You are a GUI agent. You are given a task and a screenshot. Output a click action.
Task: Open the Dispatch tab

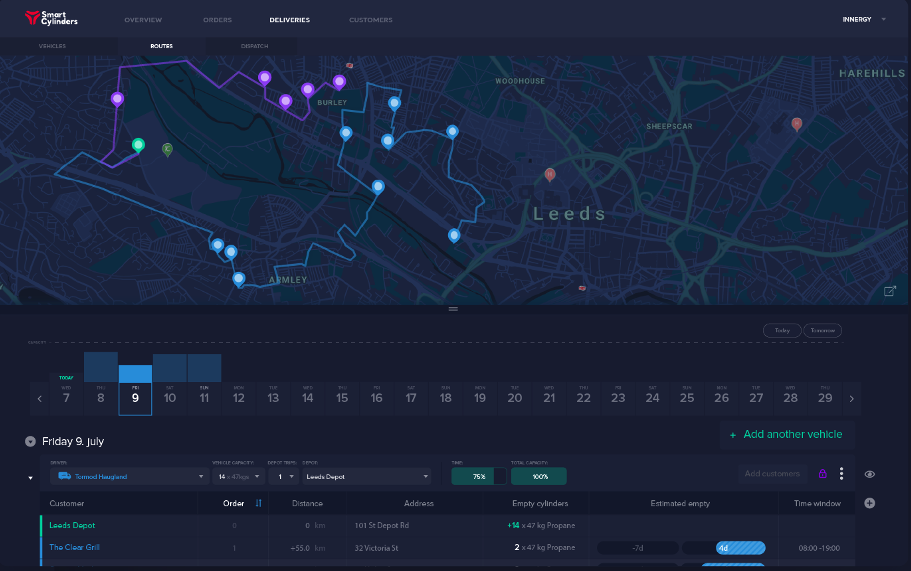(254, 46)
